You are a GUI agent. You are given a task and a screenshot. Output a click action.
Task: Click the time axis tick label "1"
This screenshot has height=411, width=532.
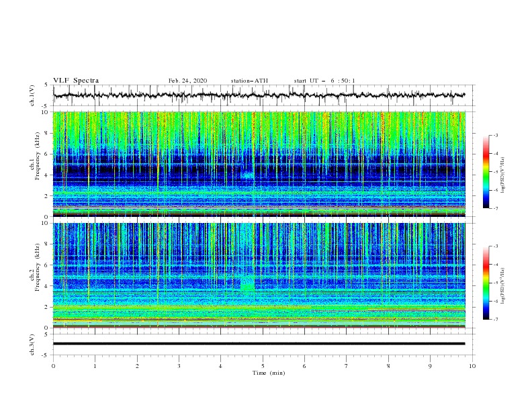click(x=95, y=366)
